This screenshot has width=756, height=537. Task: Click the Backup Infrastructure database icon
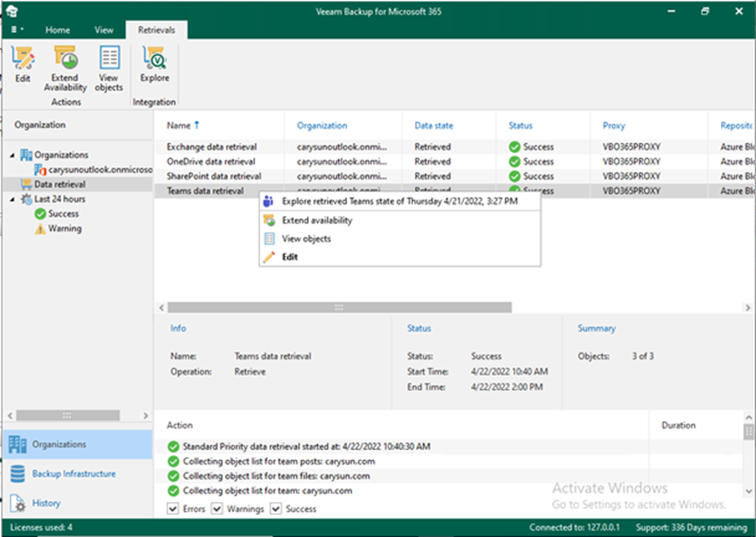click(x=18, y=474)
